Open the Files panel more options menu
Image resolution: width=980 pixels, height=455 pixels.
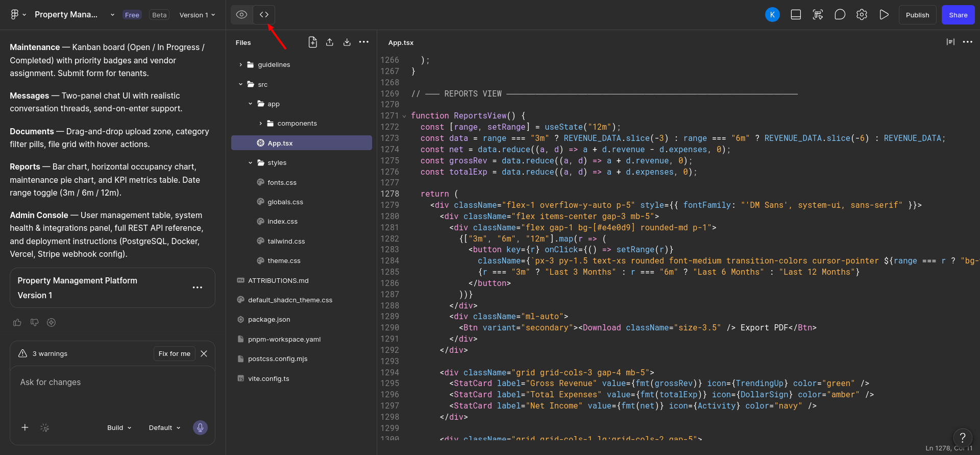364,42
